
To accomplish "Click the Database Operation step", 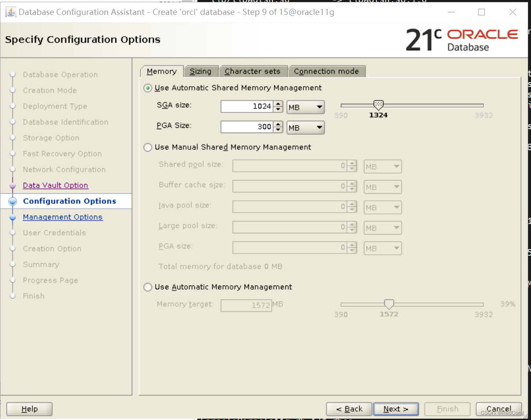I will pyautogui.click(x=60, y=75).
